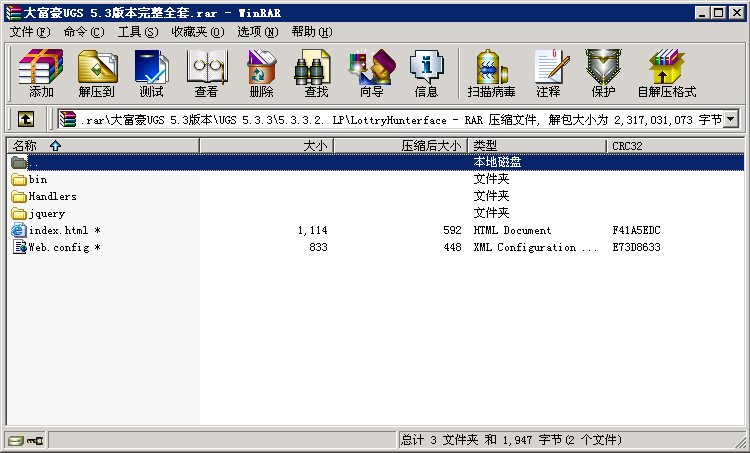The height and width of the screenshot is (453, 750).
Task: Sort by CRC32 column header
Action: click(675, 146)
